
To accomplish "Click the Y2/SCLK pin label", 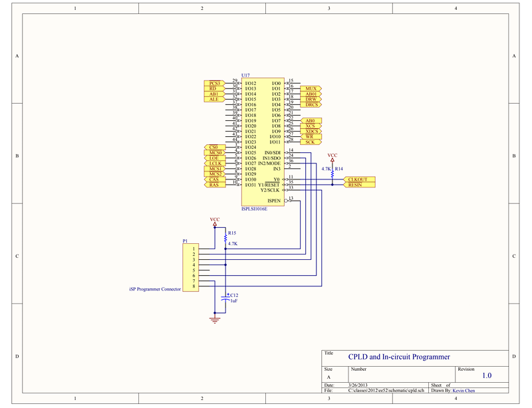I will (x=270, y=190).
